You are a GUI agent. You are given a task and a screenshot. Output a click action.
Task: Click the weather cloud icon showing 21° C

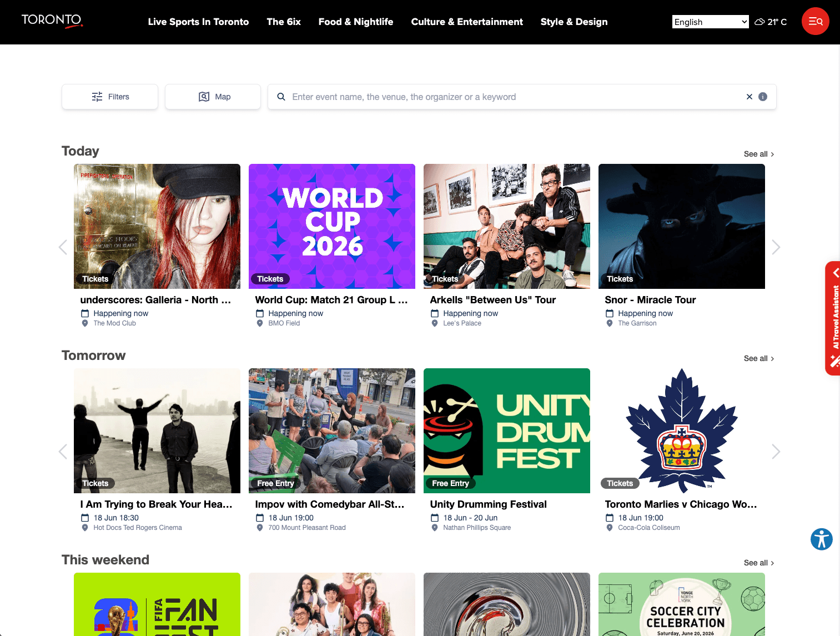(x=759, y=22)
